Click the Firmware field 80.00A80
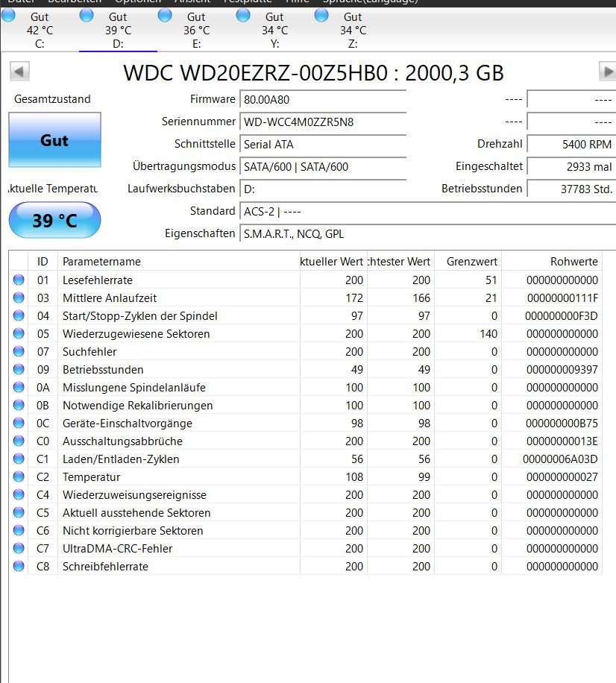 pyautogui.click(x=323, y=99)
